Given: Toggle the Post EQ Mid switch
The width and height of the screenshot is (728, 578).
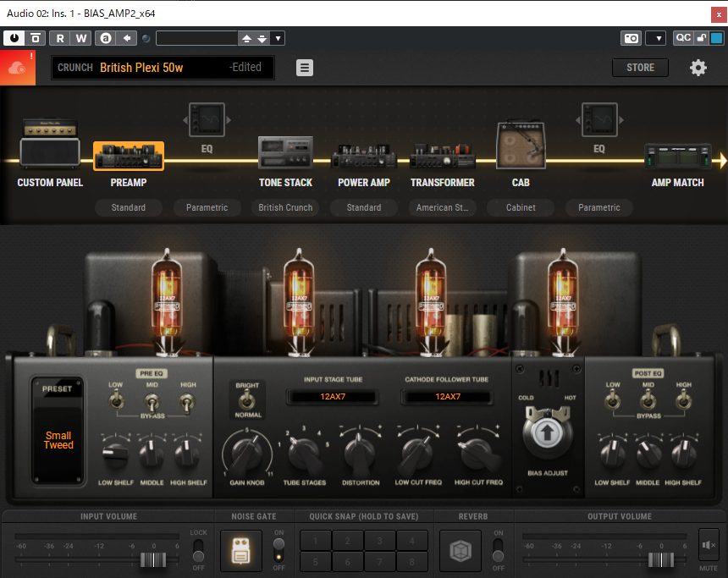Looking at the screenshot, I should click(x=648, y=399).
